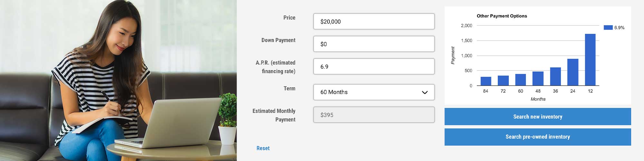Screen dimensions: 644x161
Task: Click the 6.9% legend label
Action: point(619,28)
